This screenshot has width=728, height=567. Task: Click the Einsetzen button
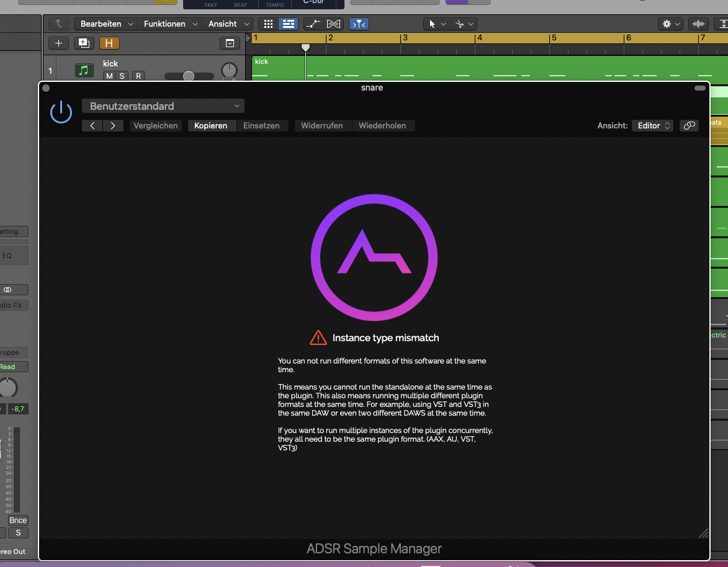[261, 126]
